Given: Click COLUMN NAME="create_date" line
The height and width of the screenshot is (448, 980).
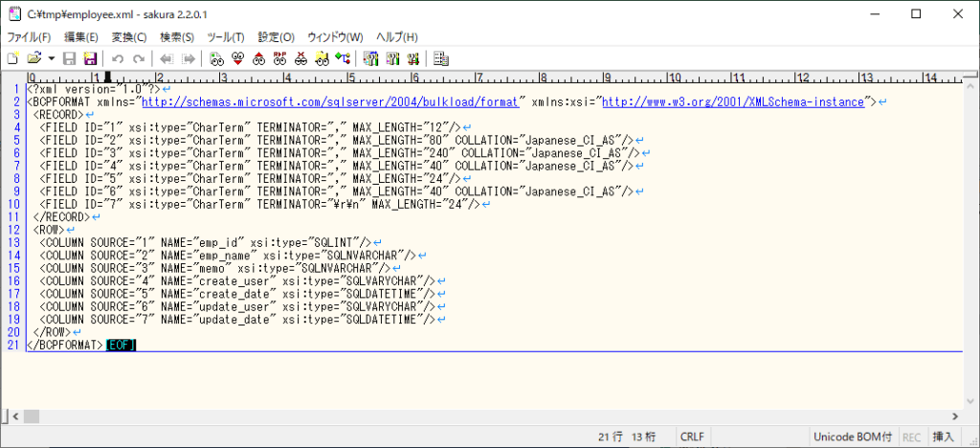Looking at the screenshot, I should click(237, 293).
